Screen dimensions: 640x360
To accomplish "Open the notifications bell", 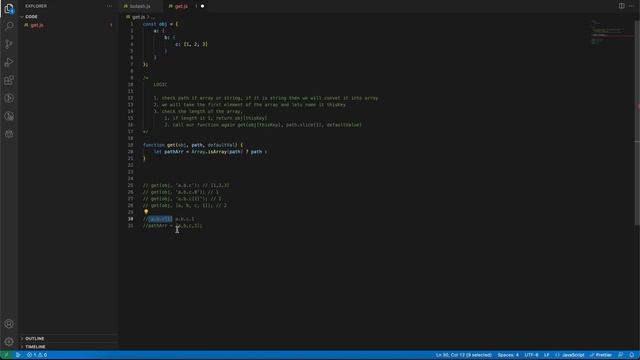I will (x=631, y=355).
